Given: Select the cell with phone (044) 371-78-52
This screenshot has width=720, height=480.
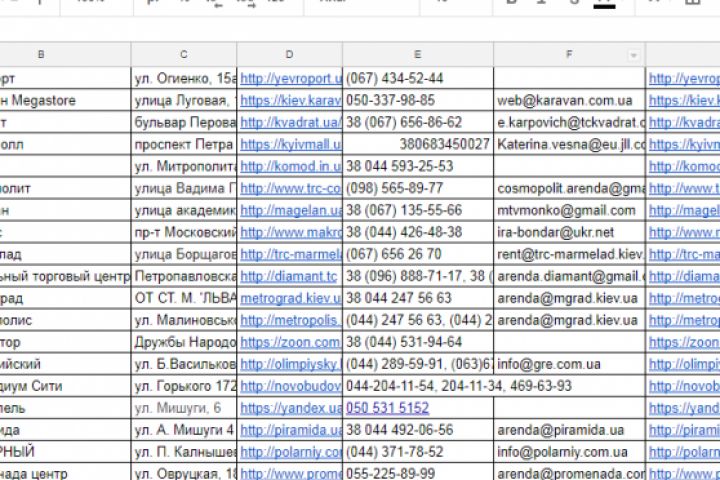Looking at the screenshot, I should coord(418,452).
